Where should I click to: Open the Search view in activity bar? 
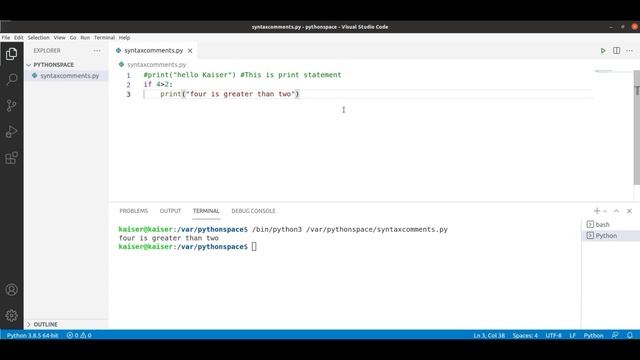(11, 79)
